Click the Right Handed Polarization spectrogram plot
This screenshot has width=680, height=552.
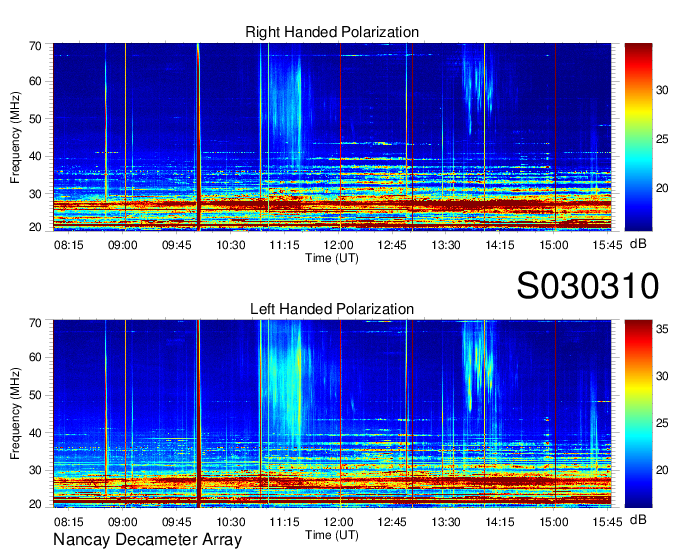(x=332, y=137)
